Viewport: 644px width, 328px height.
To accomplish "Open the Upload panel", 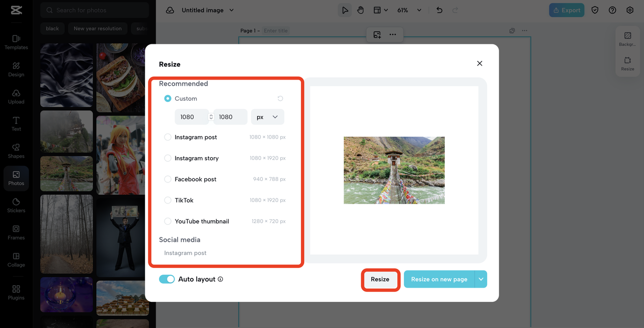I will click(16, 97).
